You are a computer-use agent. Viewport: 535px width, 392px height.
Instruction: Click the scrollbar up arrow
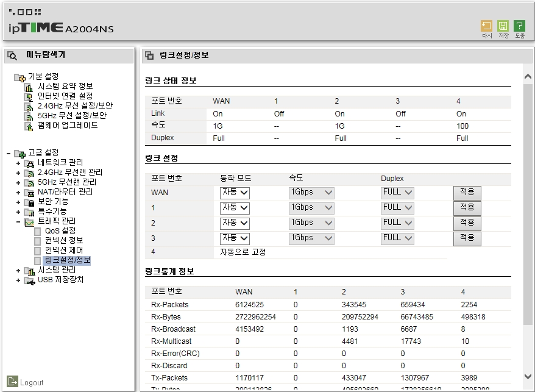pyautogui.click(x=528, y=76)
